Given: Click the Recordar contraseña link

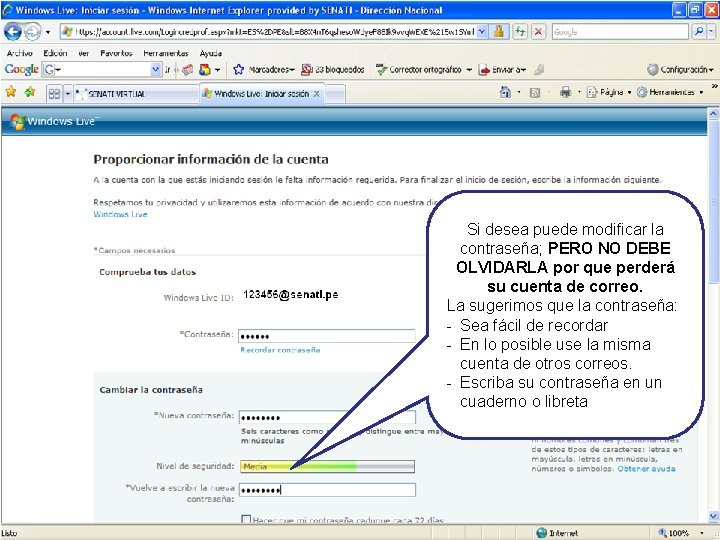Looking at the screenshot, I should tap(280, 350).
